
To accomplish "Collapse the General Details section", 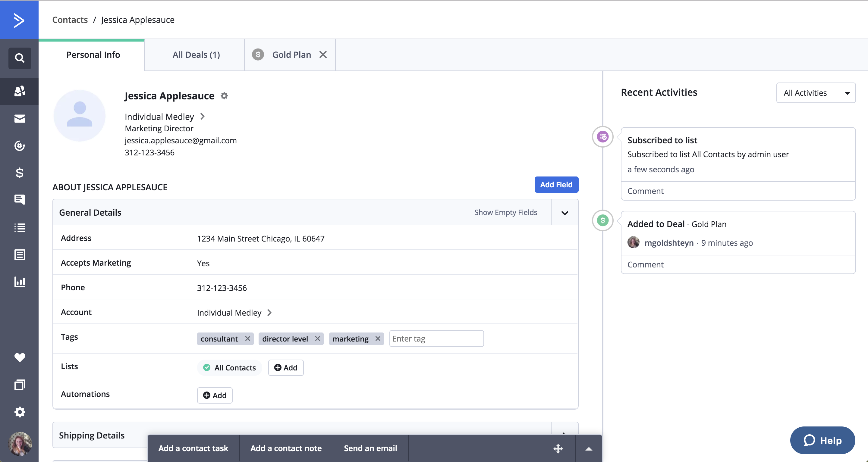I will (565, 213).
